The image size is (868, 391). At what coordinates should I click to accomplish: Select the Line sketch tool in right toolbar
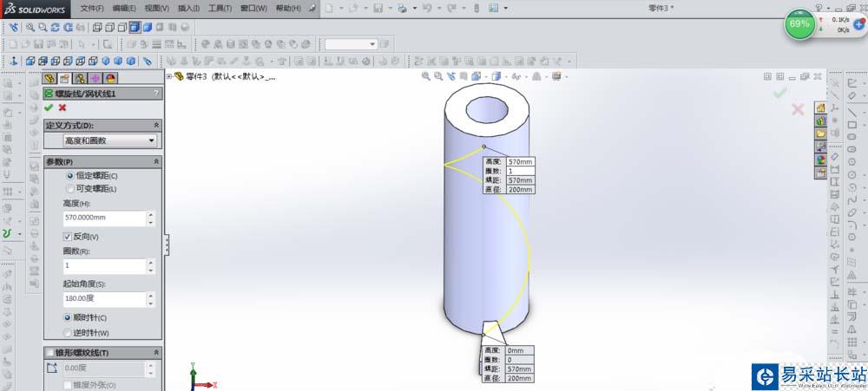852,112
